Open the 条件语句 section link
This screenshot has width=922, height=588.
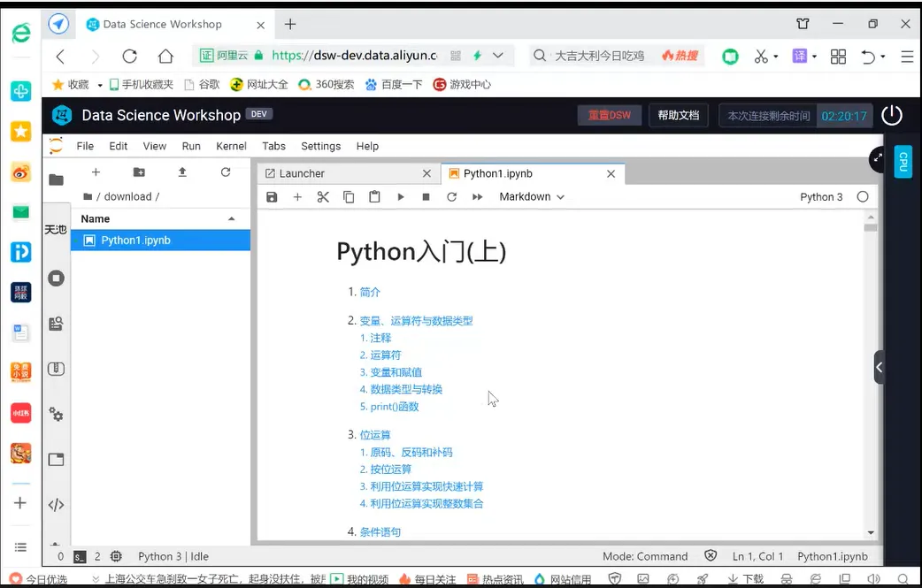380,532
